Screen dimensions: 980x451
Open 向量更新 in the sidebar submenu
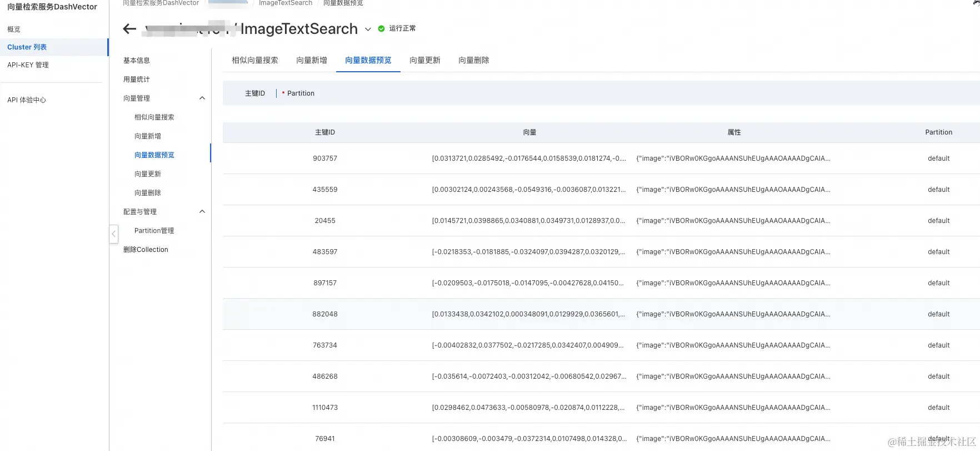pyautogui.click(x=148, y=174)
